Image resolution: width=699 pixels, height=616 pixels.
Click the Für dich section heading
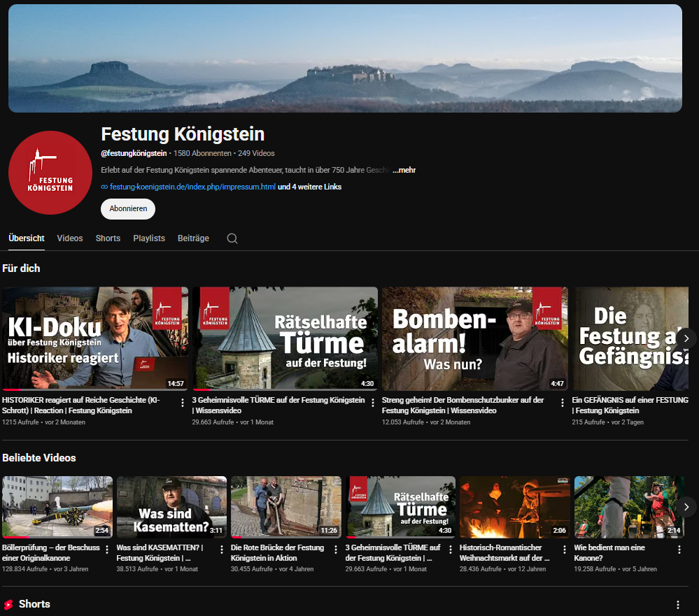coord(21,268)
